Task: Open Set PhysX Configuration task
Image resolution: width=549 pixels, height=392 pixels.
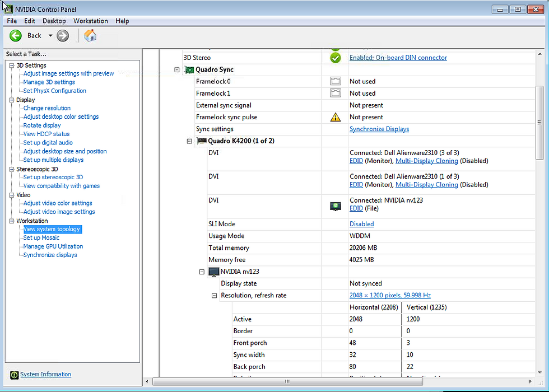Action: pyautogui.click(x=55, y=91)
